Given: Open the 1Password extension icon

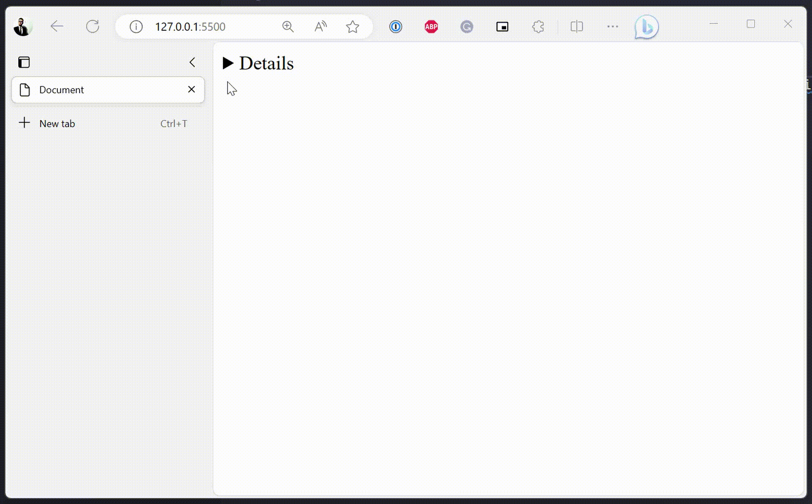Looking at the screenshot, I should click(x=395, y=27).
